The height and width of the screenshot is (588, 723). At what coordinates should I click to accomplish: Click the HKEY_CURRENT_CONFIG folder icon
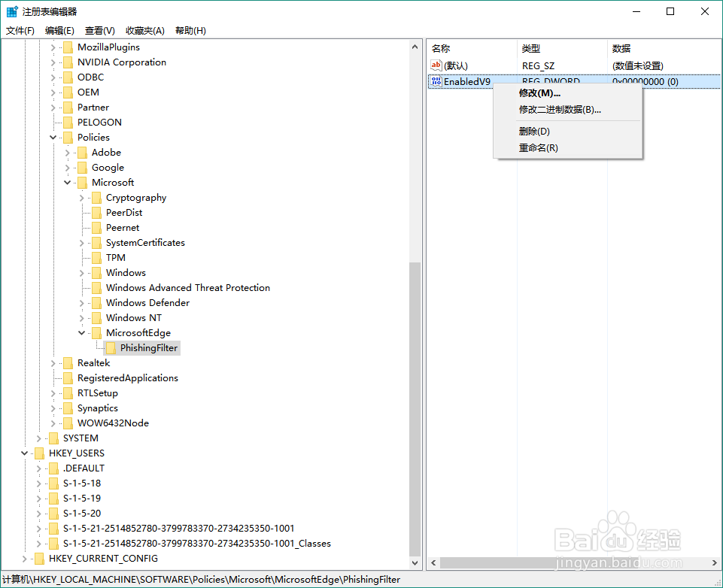point(39,559)
